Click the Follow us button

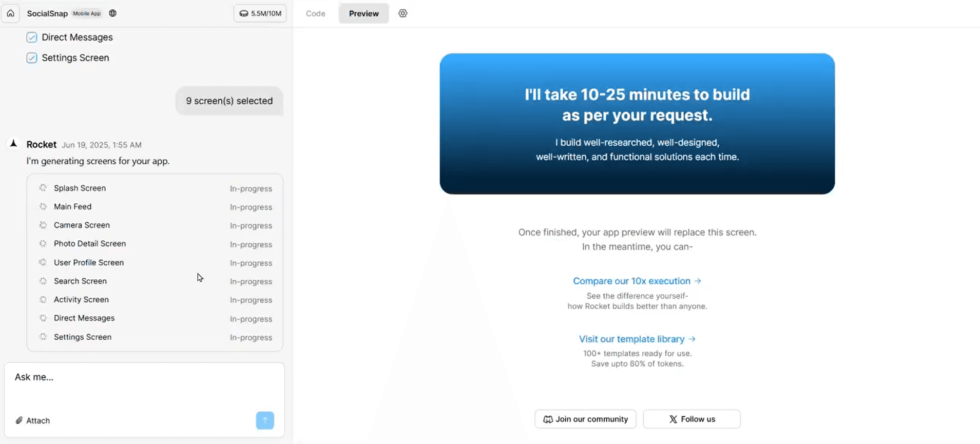[x=691, y=419]
